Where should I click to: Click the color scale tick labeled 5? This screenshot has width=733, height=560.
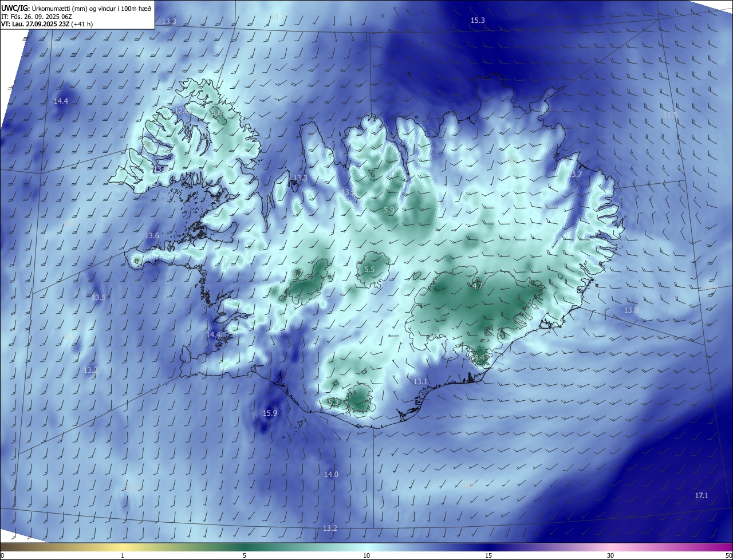pos(245,555)
